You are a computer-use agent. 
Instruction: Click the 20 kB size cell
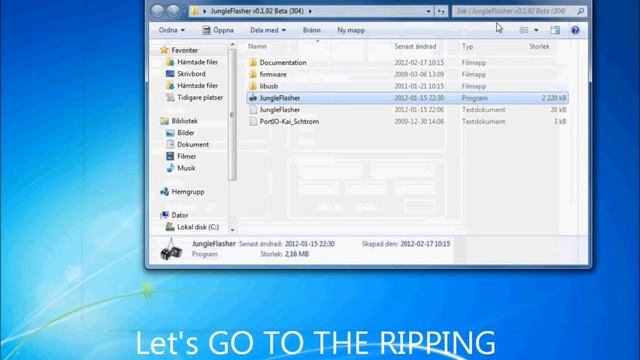coord(558,110)
